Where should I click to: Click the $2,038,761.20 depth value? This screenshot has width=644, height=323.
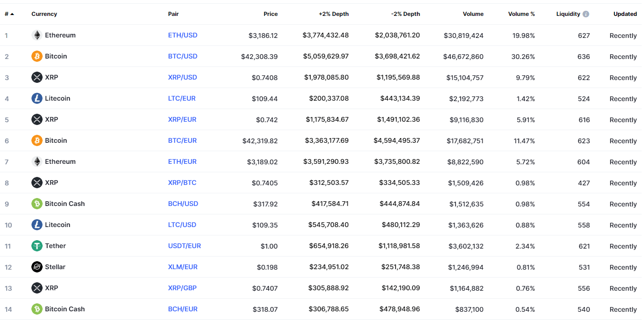coord(398,35)
